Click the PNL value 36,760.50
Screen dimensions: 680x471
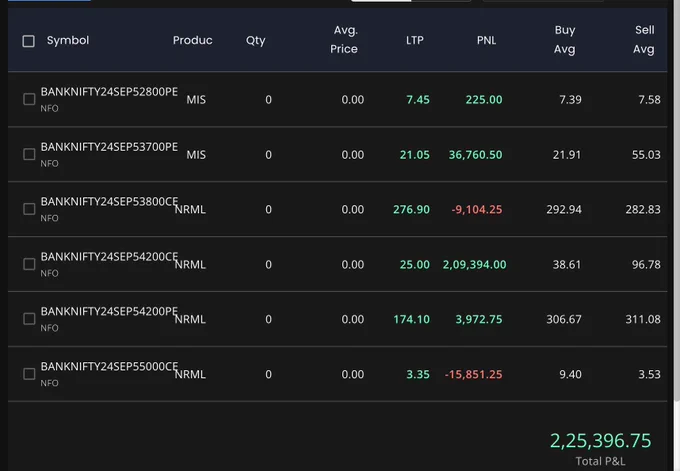[x=475, y=155]
